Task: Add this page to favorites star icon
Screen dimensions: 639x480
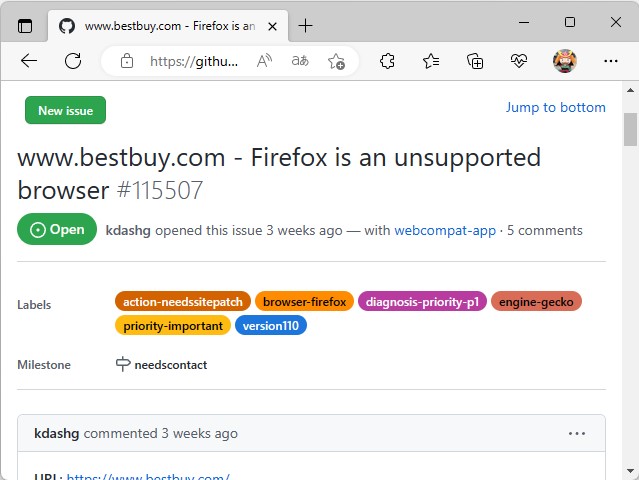Action: coord(336,62)
